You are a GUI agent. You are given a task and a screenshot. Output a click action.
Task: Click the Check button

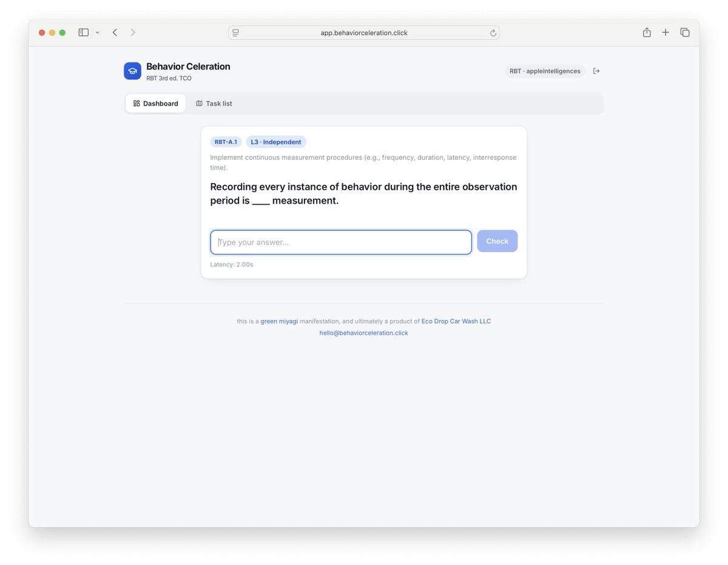pyautogui.click(x=497, y=241)
